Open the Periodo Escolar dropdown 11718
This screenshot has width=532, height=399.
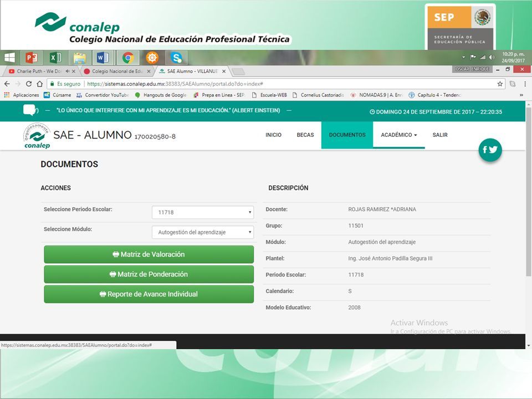click(x=203, y=212)
